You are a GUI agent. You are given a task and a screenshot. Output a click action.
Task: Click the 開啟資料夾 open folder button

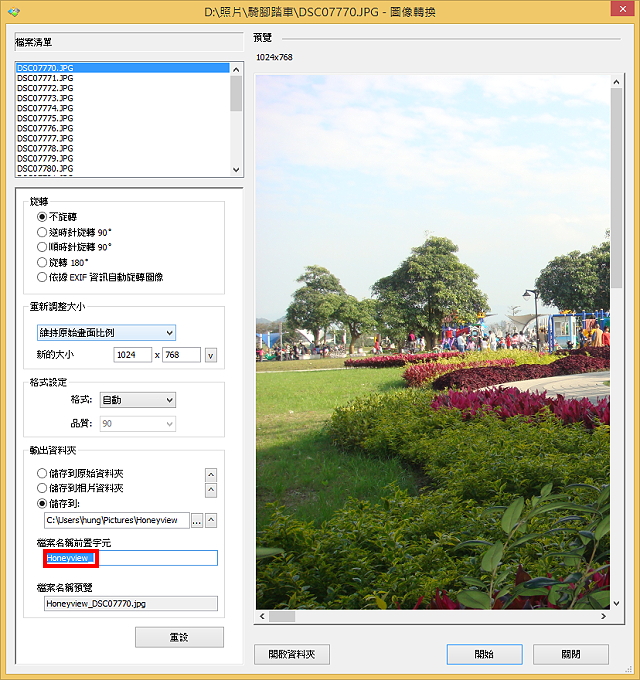(x=292, y=654)
